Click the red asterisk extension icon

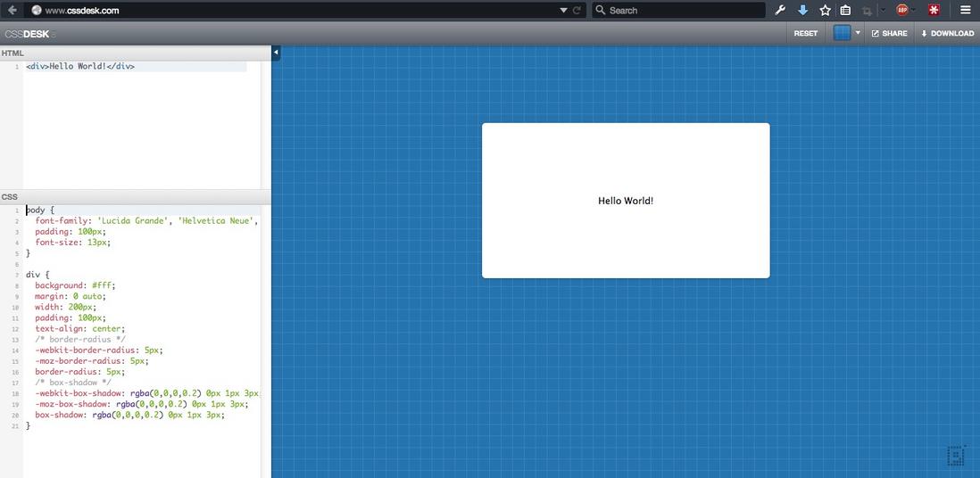coord(934,10)
